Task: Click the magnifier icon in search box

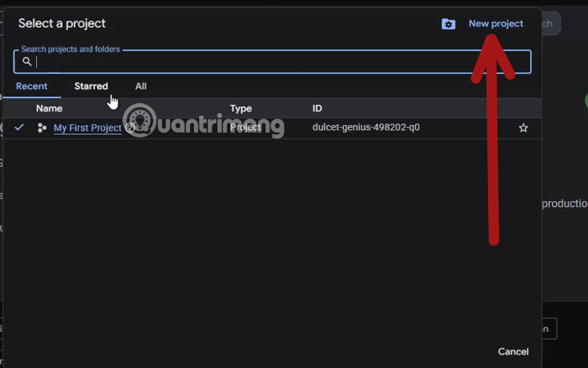Action: (x=26, y=62)
